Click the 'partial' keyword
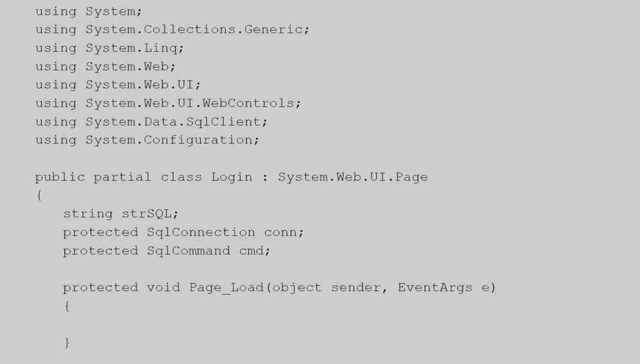Viewport: 640px width, 364px height. (x=122, y=177)
